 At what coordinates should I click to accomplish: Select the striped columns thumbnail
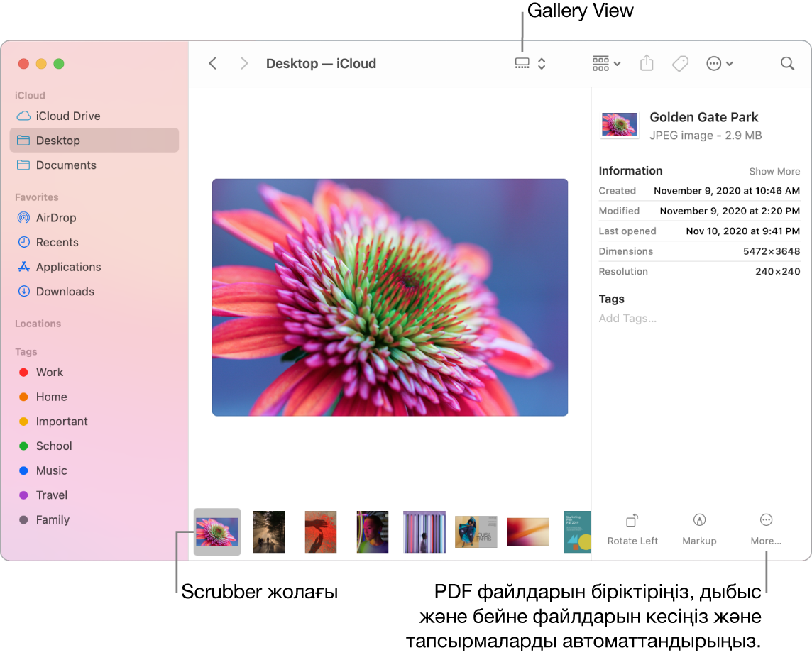tap(424, 532)
